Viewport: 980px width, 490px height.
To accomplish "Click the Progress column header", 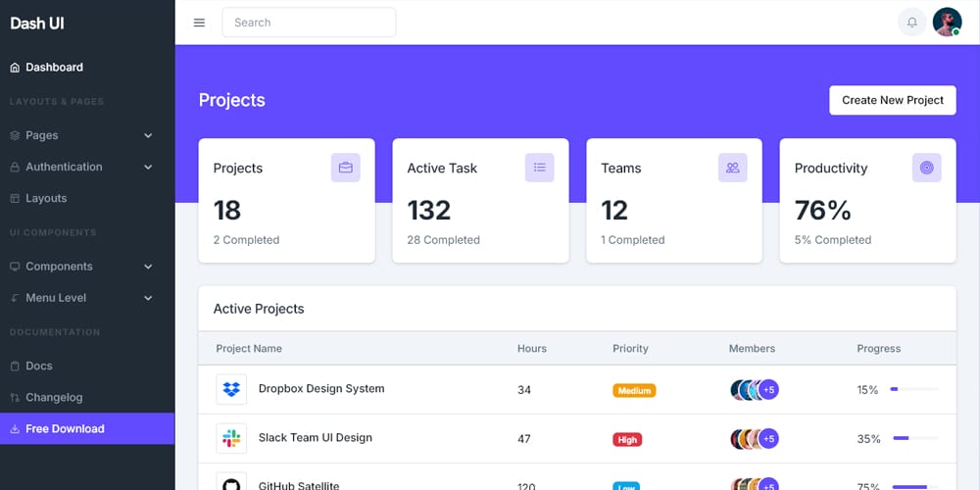I will pyautogui.click(x=879, y=349).
